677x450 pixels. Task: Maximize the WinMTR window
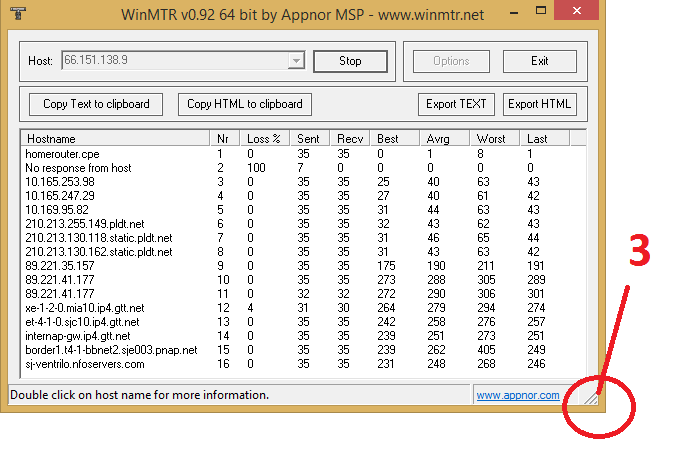[x=541, y=11]
